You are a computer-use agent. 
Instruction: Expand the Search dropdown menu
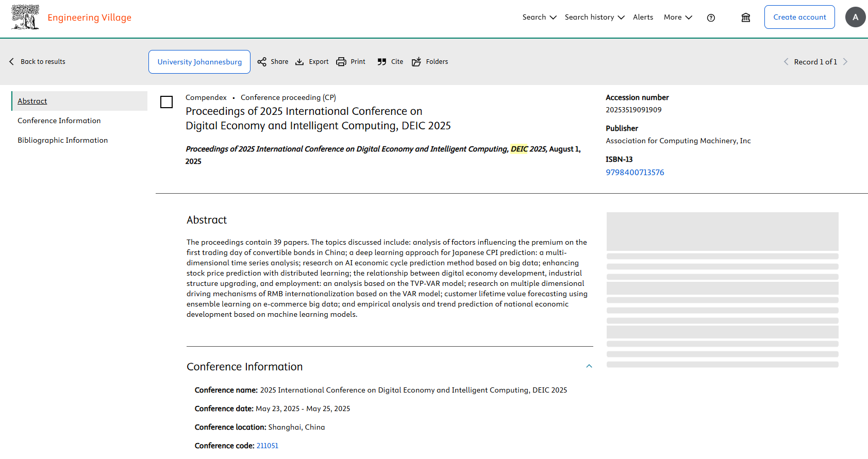539,17
